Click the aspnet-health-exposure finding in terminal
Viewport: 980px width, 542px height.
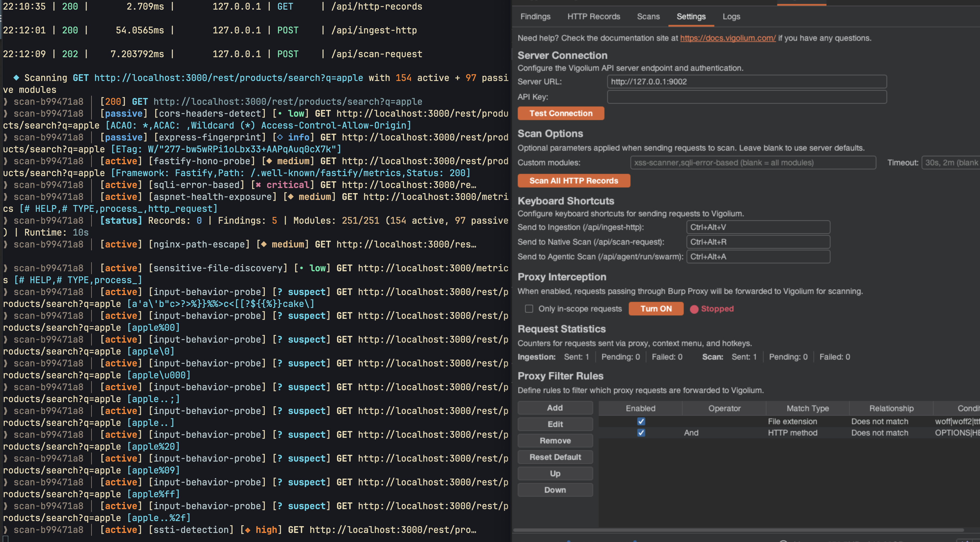tap(256, 203)
